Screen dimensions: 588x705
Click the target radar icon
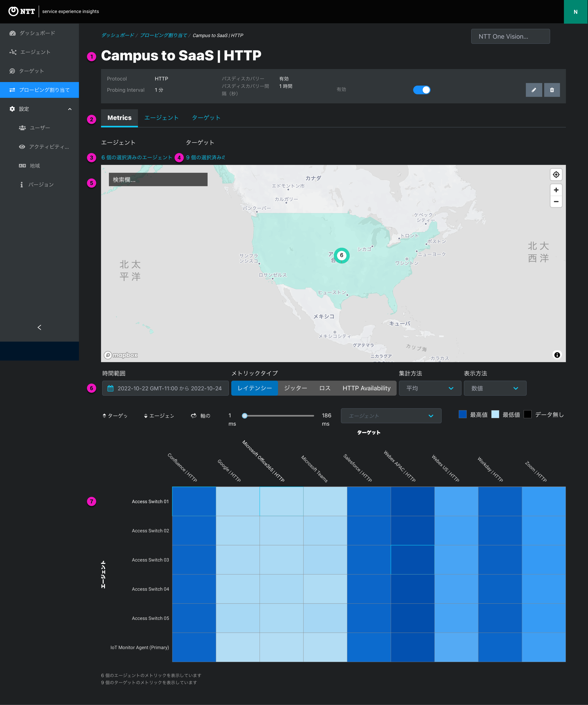12,71
